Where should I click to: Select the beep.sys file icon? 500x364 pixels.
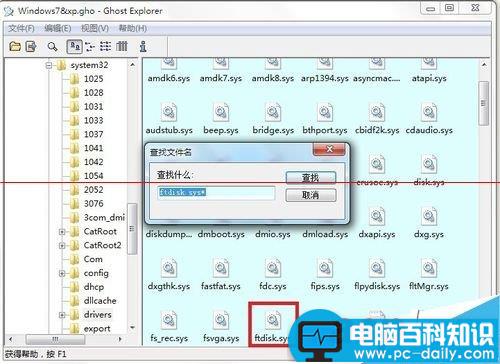tap(221, 112)
